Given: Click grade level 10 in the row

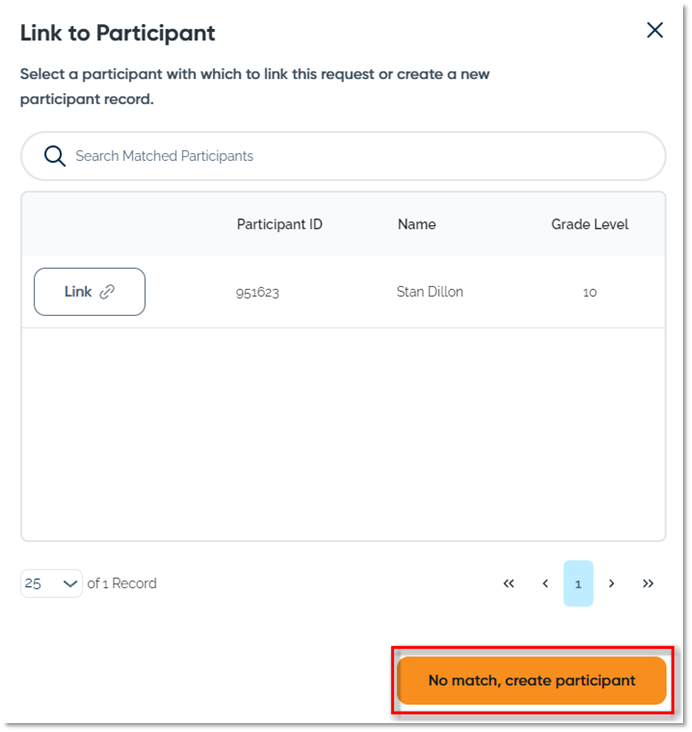Looking at the screenshot, I should (x=589, y=293).
